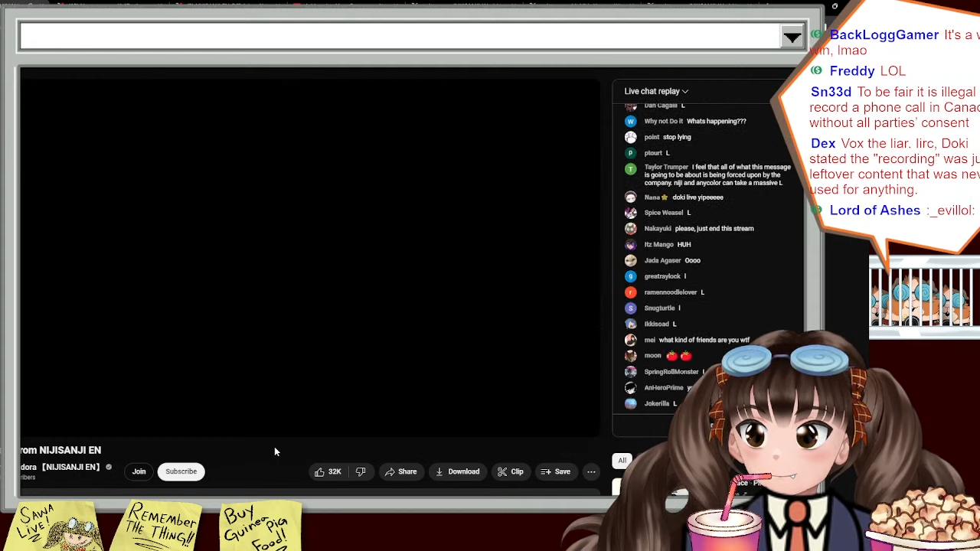Screen dimensions: 980x551
Task: Open the NIJISANJI EN channel name link
Action: coord(70,467)
